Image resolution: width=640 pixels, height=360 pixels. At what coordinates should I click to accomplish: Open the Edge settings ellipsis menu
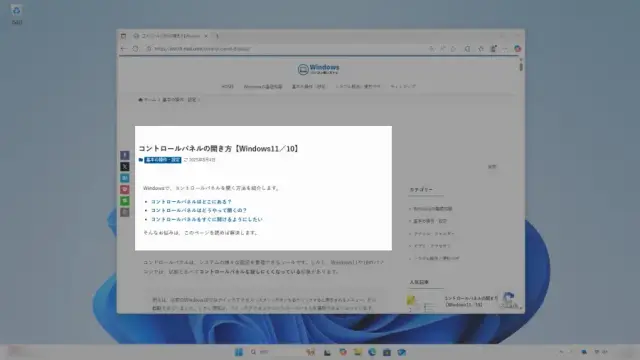505,49
